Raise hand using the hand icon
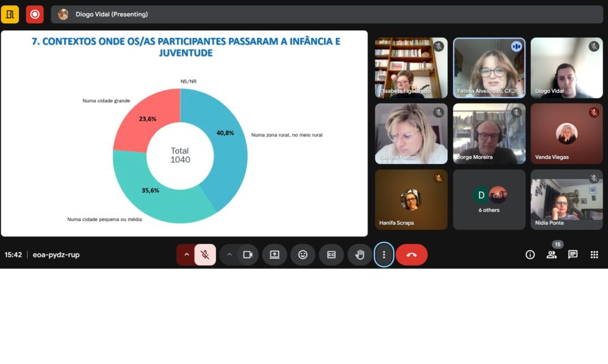Screen dimensions: 608x364 pyautogui.click(x=360, y=255)
